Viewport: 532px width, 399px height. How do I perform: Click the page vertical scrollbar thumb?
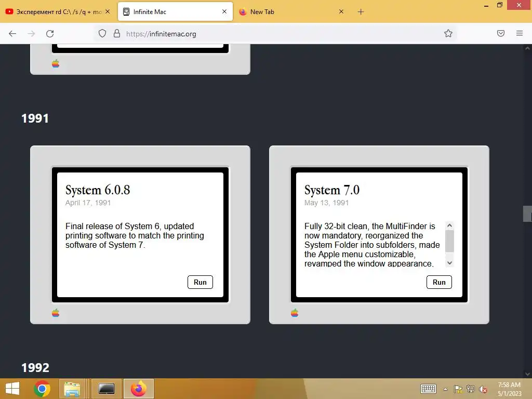click(527, 214)
